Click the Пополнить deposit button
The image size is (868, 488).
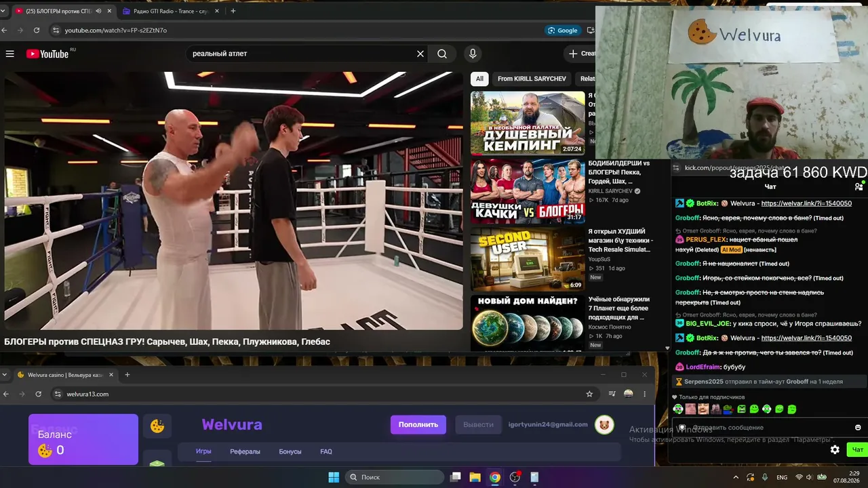tap(418, 424)
